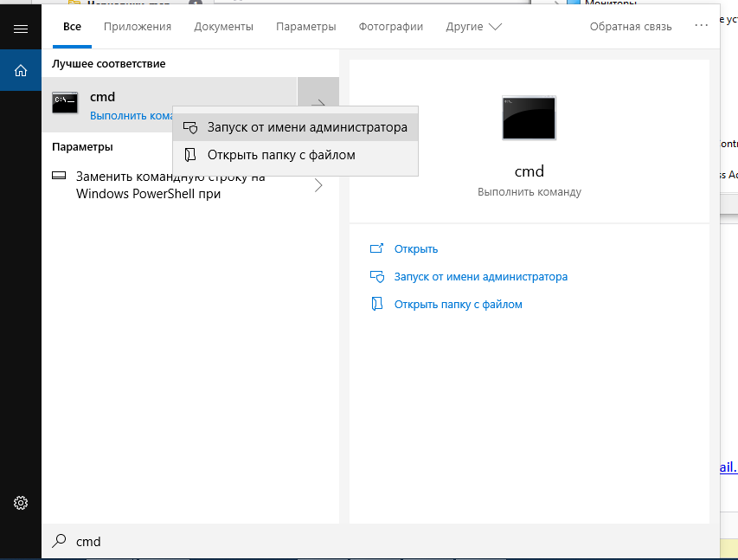Click the Открыть icon in right panel
738x560 pixels.
coord(376,248)
